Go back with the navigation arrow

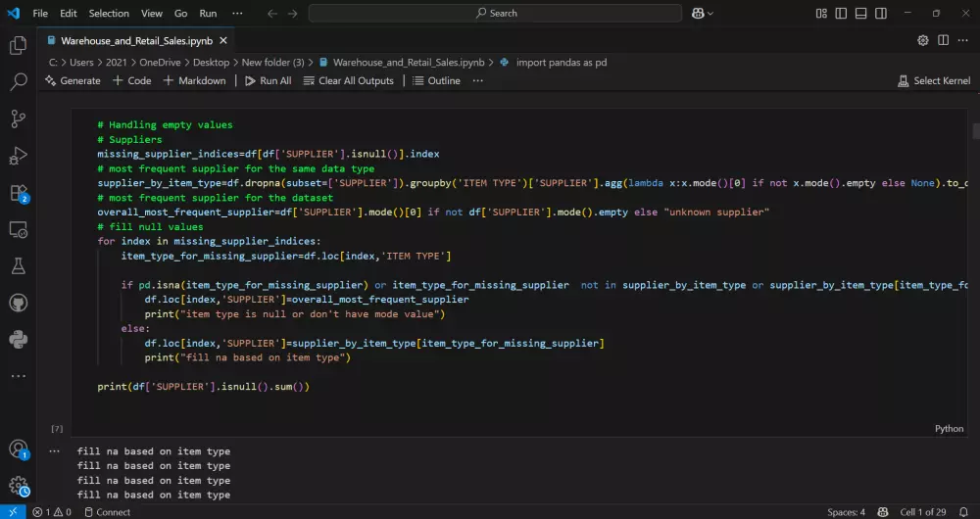click(272, 13)
